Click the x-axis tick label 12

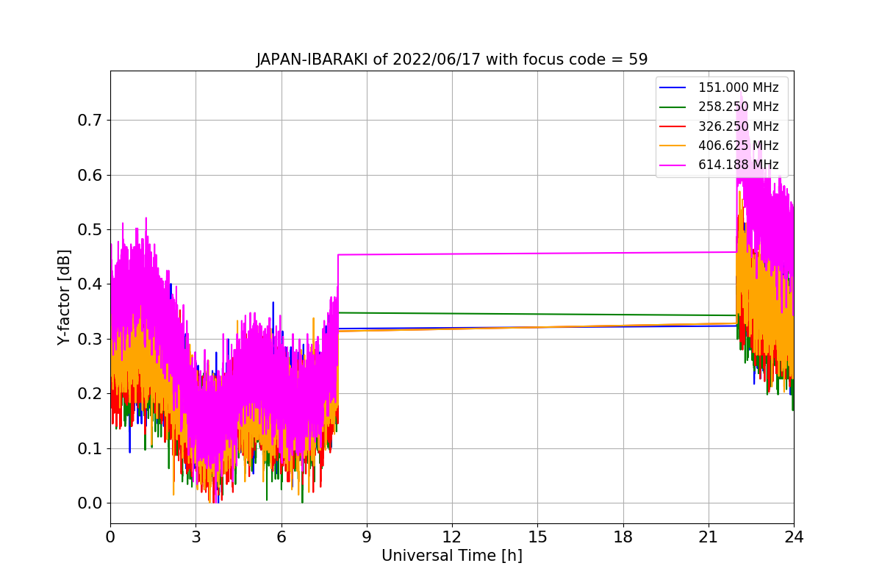(x=452, y=537)
